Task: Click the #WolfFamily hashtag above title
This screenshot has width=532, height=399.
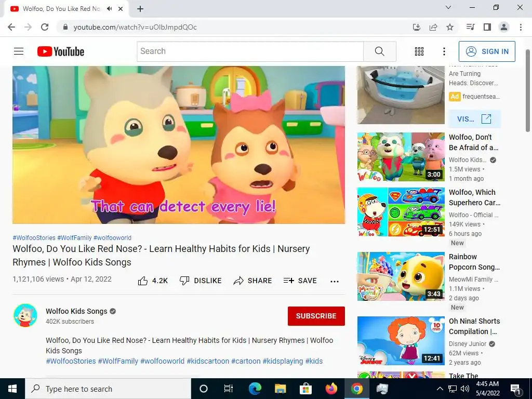Action: click(74, 238)
